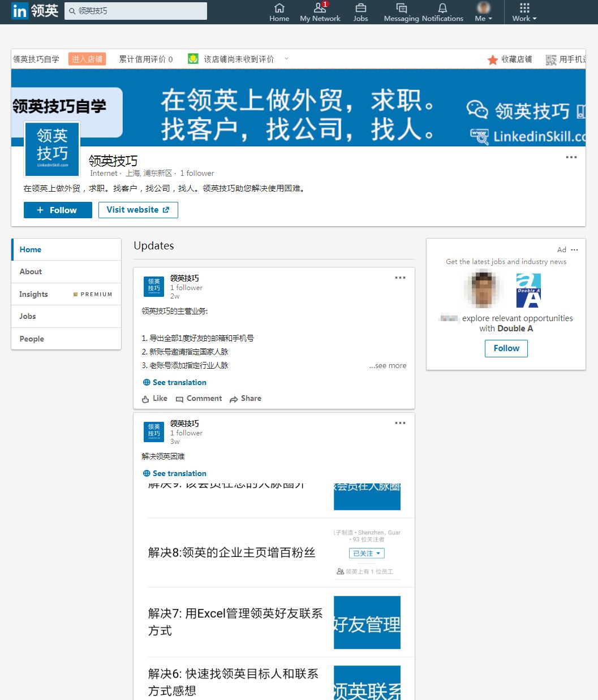Open the Ad options ellipsis

click(x=575, y=249)
